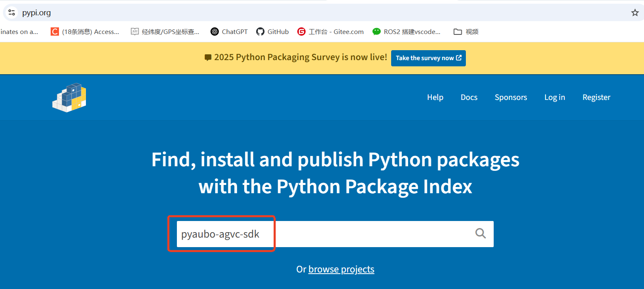Image resolution: width=644 pixels, height=289 pixels.
Task: Open the Sponsors page
Action: click(x=511, y=97)
